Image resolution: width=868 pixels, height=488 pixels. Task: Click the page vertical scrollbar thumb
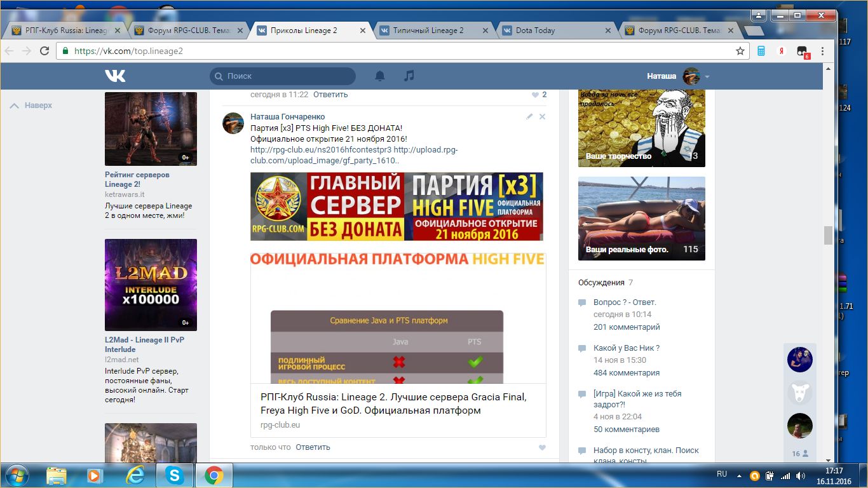827,235
